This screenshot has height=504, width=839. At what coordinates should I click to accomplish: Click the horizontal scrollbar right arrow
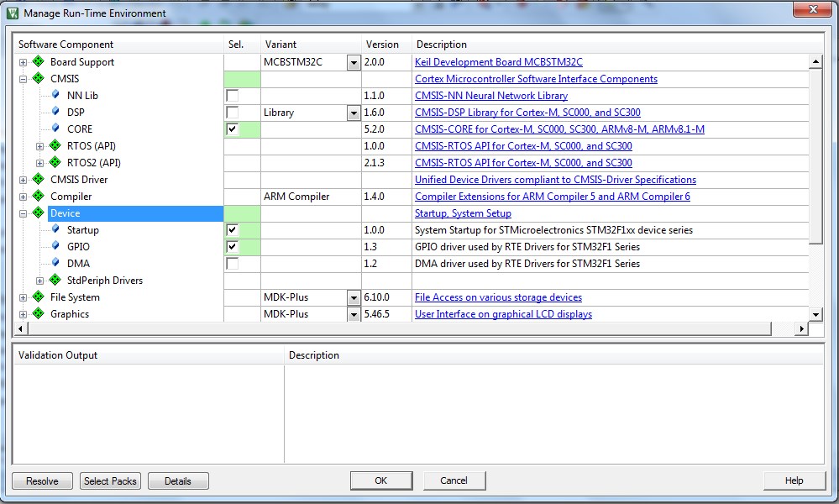(x=801, y=328)
